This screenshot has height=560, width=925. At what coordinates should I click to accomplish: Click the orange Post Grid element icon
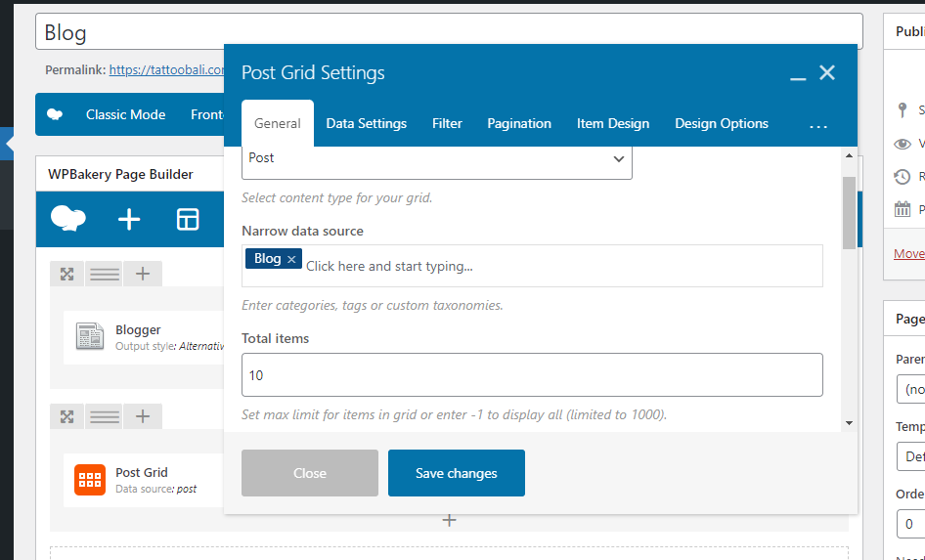point(90,479)
